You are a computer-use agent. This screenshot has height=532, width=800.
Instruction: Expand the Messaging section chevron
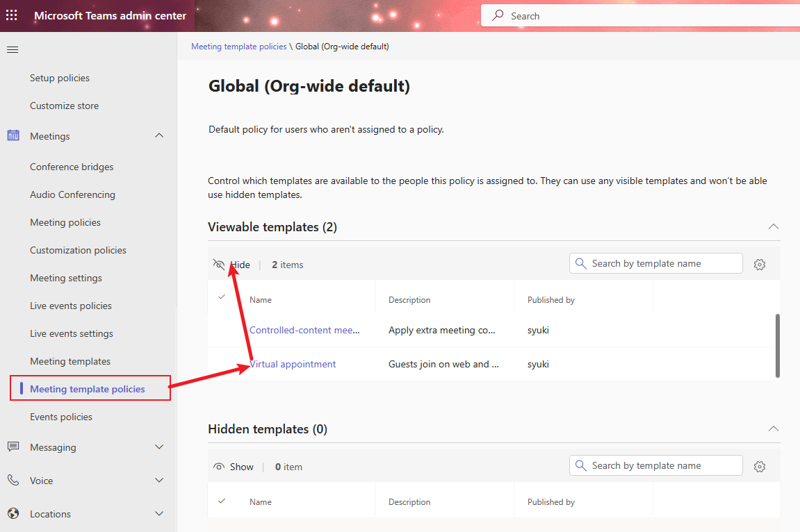coord(159,447)
